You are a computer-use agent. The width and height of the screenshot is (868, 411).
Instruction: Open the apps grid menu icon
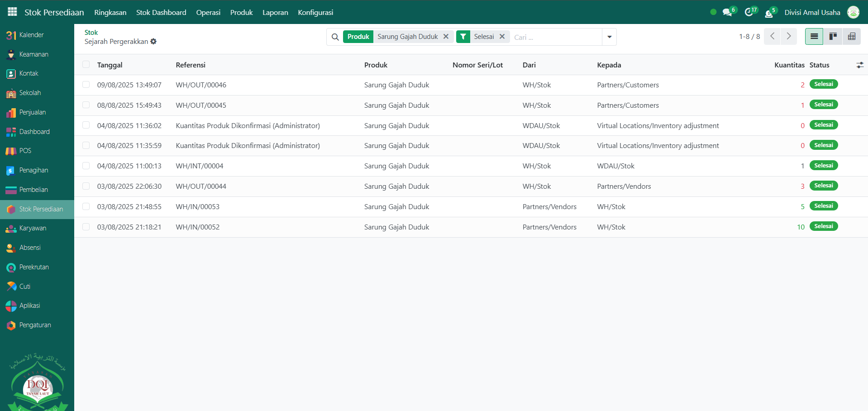coord(12,12)
